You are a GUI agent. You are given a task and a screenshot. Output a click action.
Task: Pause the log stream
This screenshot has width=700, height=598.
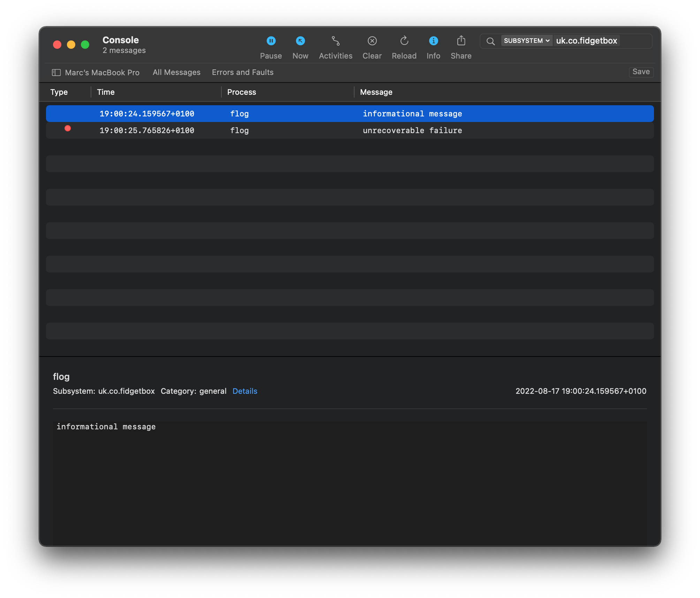[x=271, y=41]
